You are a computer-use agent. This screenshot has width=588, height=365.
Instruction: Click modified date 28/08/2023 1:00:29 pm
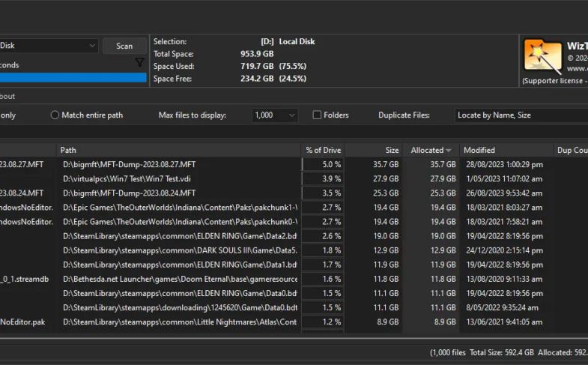[x=504, y=165]
